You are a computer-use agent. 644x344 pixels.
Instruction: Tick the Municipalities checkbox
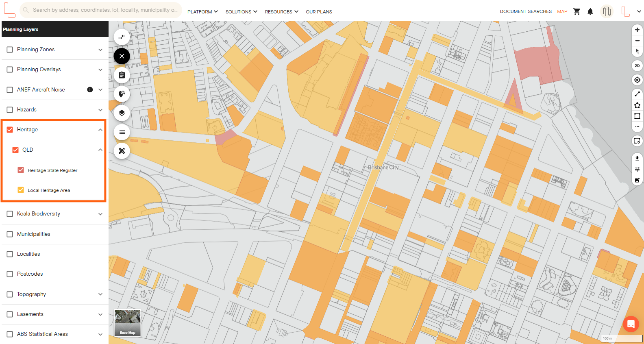click(10, 234)
